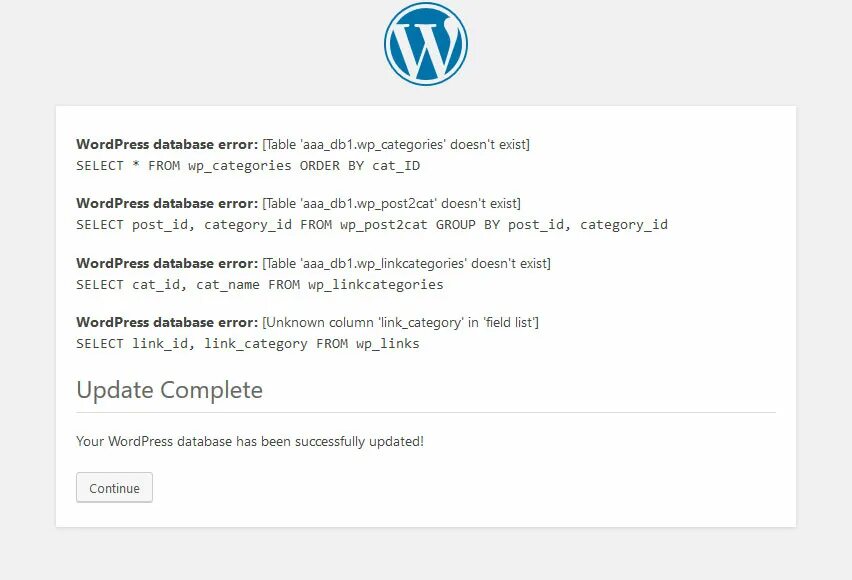The height and width of the screenshot is (580, 852).
Task: Click the word 'wp_links' in last query
Action: click(388, 344)
